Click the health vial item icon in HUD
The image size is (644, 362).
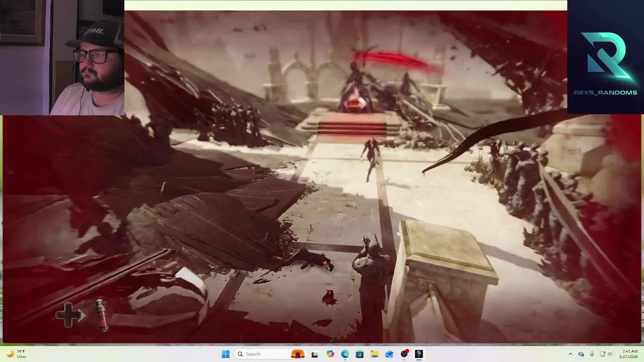[x=101, y=315]
